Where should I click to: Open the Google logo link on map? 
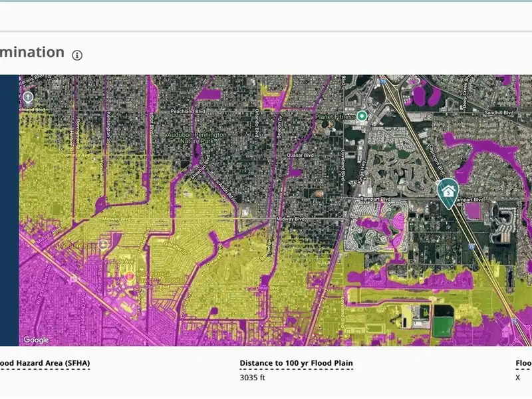click(36, 340)
